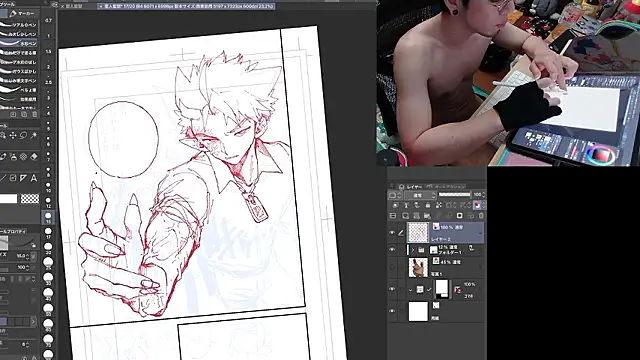Click the delete sub tool trash icon
640x360 pixels.
pos(35,115)
